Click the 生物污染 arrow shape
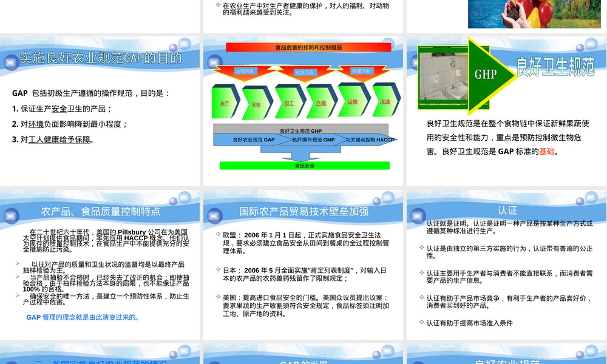Viewport: 607px width, 364px height. click(x=244, y=72)
